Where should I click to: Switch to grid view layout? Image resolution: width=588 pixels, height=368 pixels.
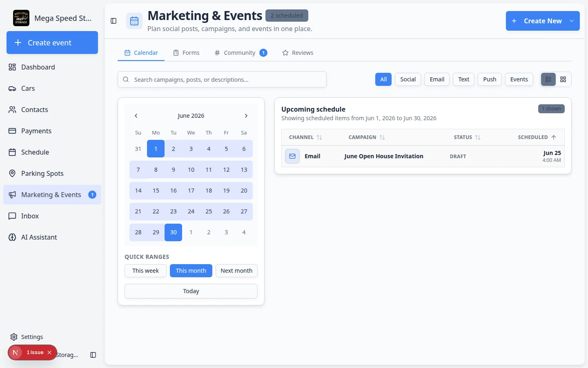click(563, 79)
